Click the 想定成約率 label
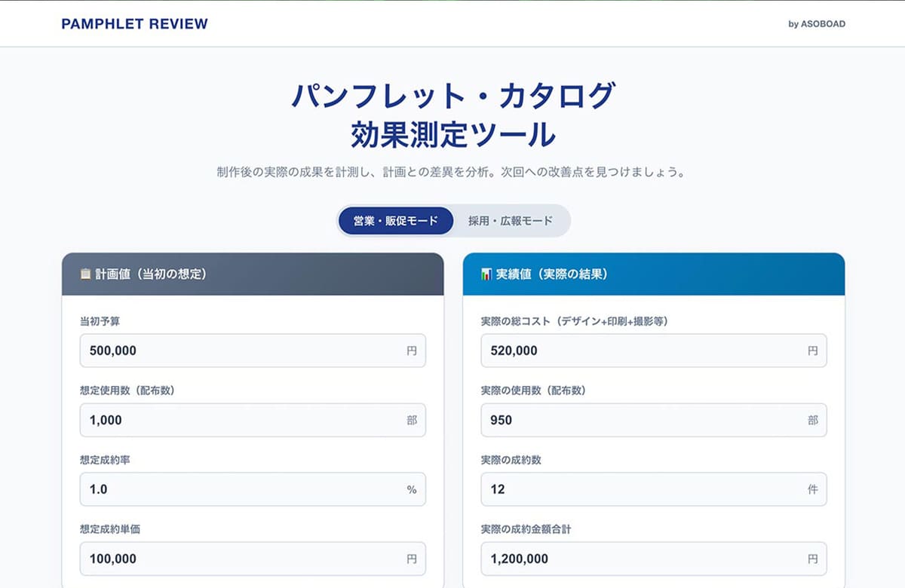The height and width of the screenshot is (588, 905). [x=105, y=460]
